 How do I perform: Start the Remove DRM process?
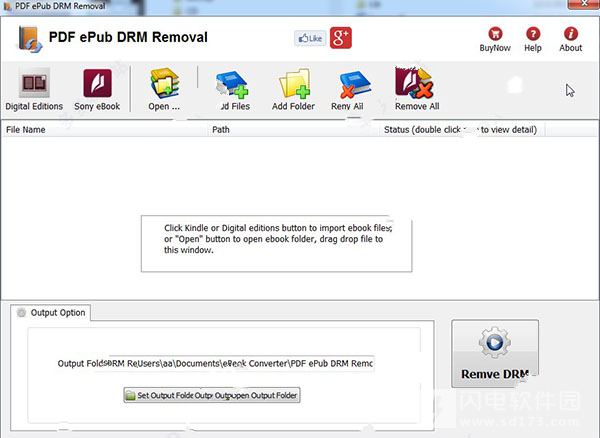point(495,353)
